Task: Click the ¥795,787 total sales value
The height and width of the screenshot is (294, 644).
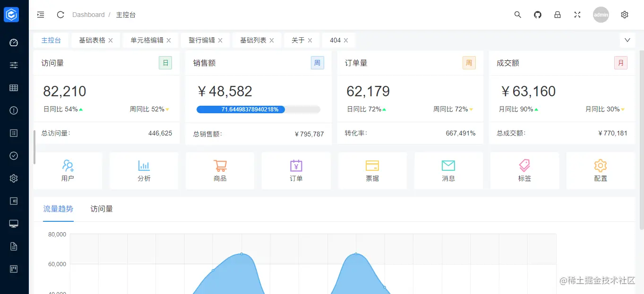Action: point(309,134)
